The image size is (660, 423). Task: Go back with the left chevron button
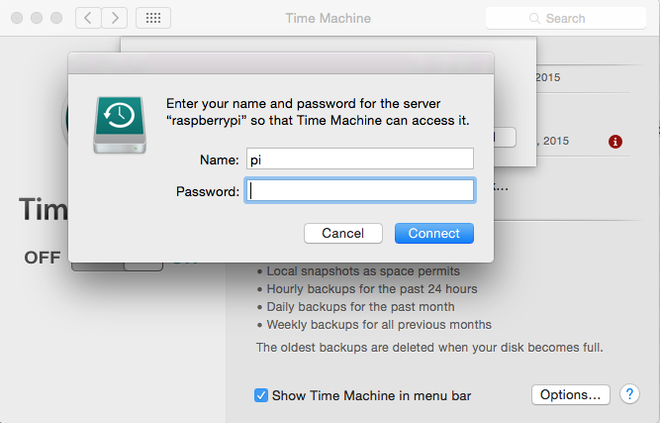(x=88, y=18)
